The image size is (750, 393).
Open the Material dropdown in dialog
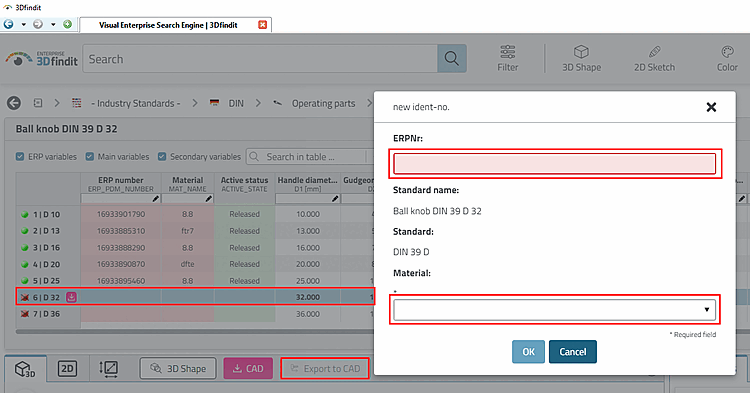pyautogui.click(x=554, y=310)
